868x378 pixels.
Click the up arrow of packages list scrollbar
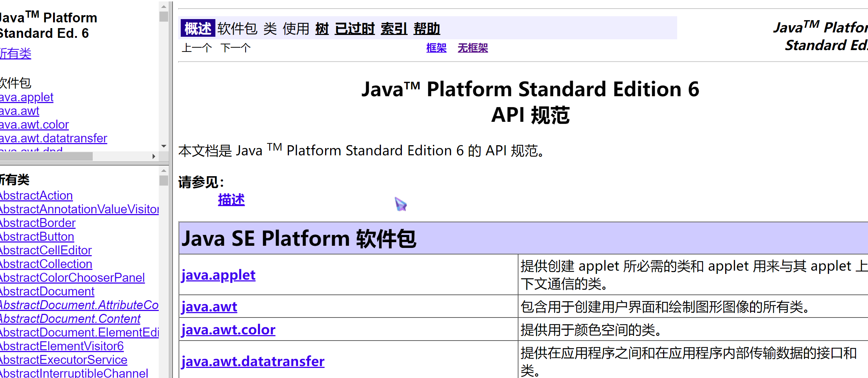[164, 6]
